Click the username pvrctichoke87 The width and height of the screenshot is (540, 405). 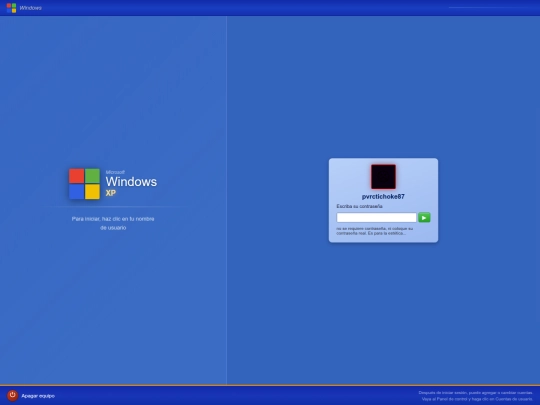click(383, 197)
